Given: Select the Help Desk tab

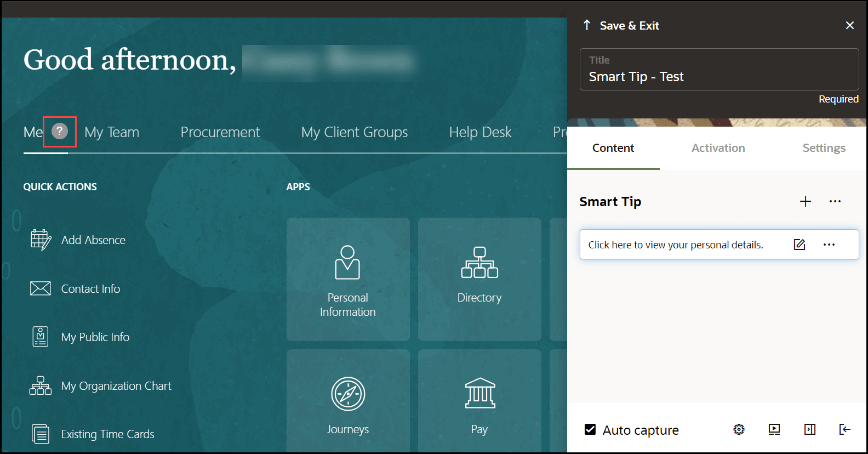Looking at the screenshot, I should [481, 132].
